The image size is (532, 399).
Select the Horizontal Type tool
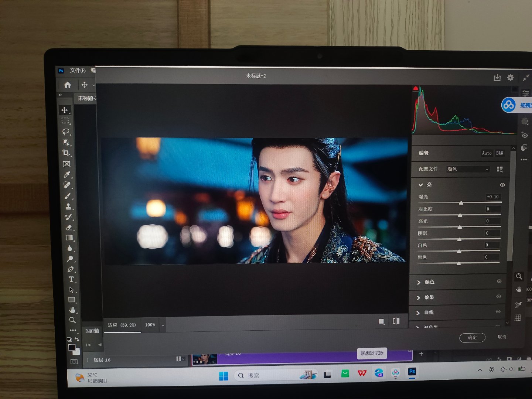pos(71,280)
